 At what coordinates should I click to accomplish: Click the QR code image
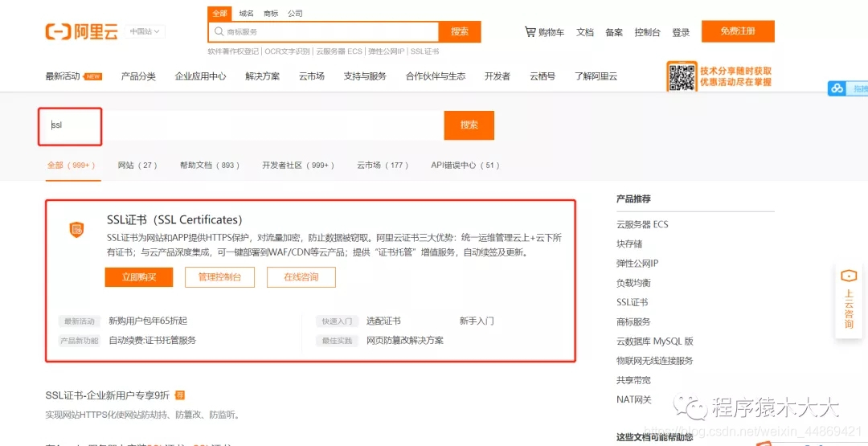coord(682,77)
